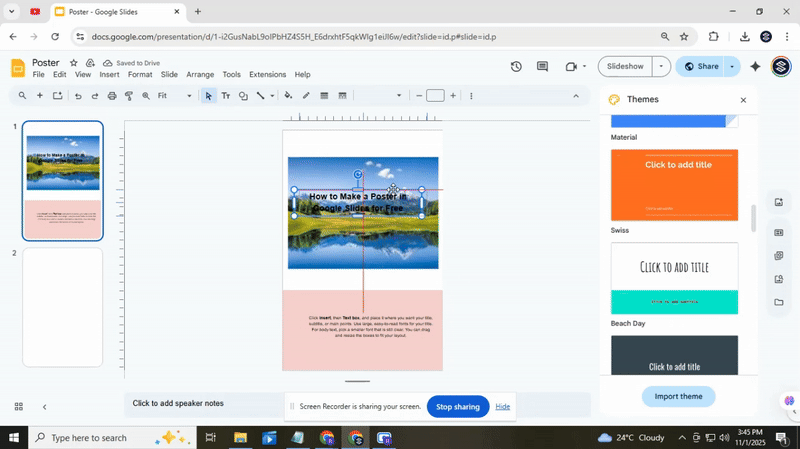Click the Print icon in toolbar

click(x=112, y=96)
